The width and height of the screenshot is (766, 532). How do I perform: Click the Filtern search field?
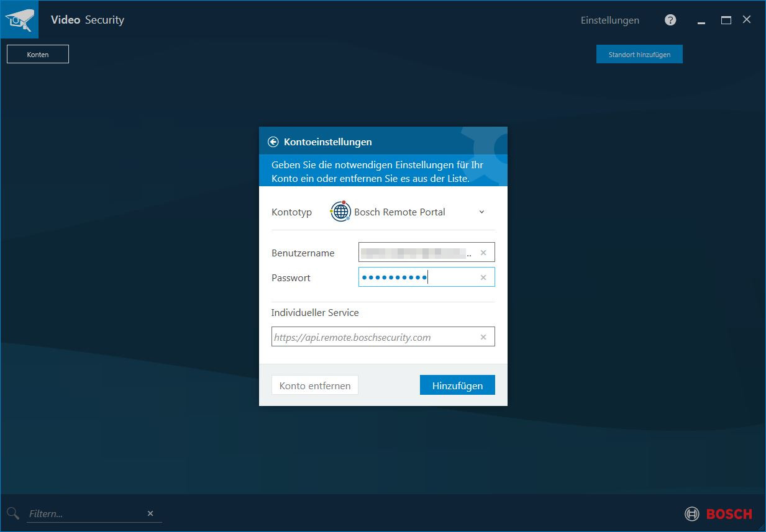(x=75, y=513)
